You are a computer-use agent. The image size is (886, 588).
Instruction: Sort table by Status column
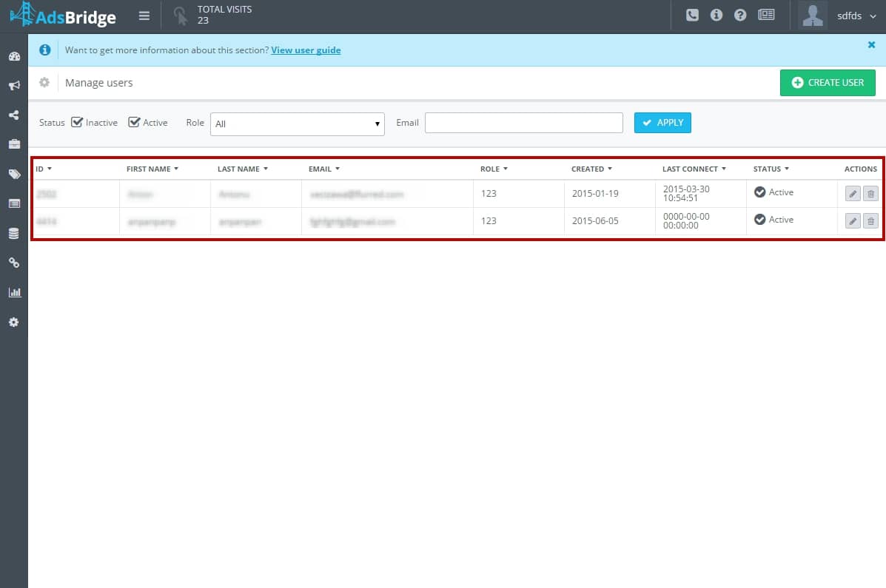[771, 169]
